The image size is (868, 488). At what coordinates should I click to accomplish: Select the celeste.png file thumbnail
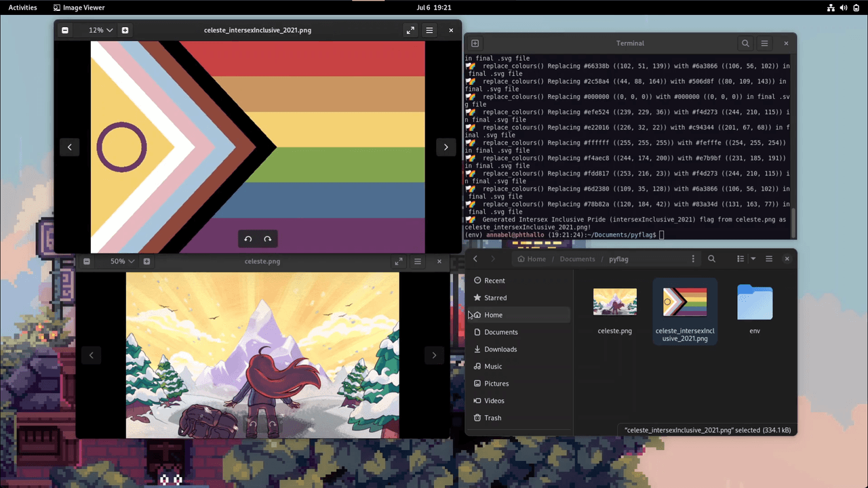(x=615, y=302)
